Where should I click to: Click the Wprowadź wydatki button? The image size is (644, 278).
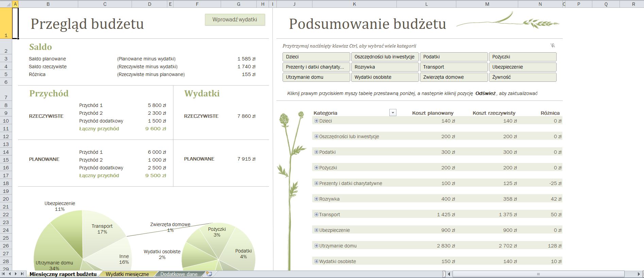pyautogui.click(x=235, y=20)
